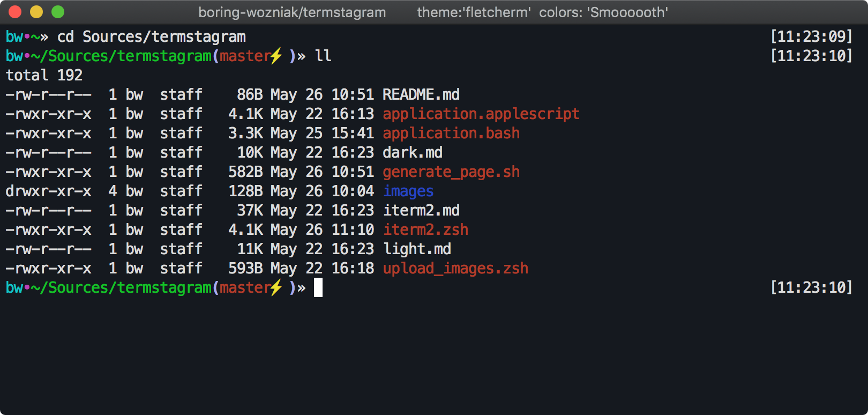
Task: Select the generate_page.sh file name
Action: (451, 172)
